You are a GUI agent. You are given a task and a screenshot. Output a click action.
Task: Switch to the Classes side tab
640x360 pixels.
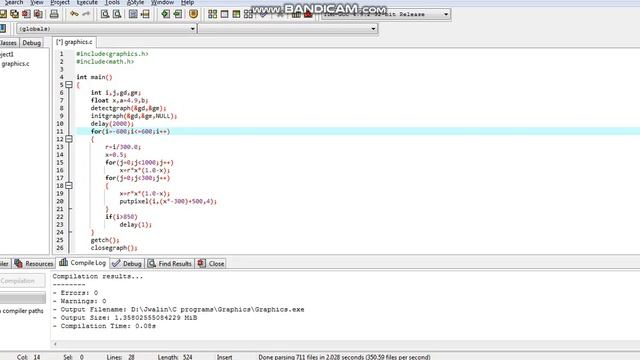[x=9, y=43]
